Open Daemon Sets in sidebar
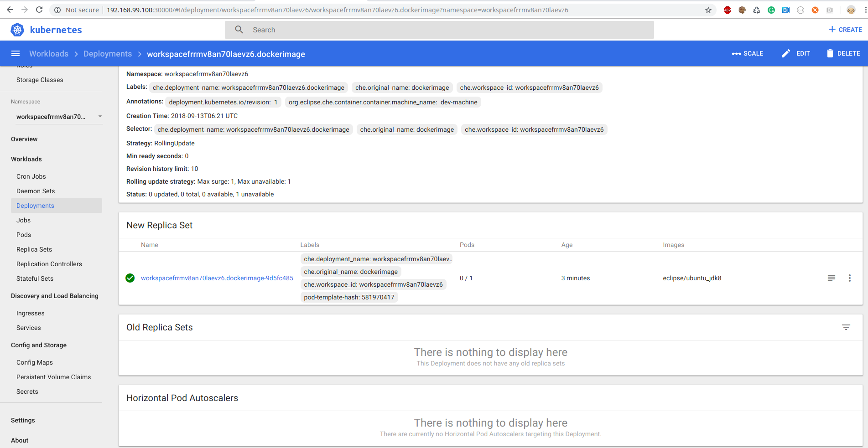 point(36,191)
